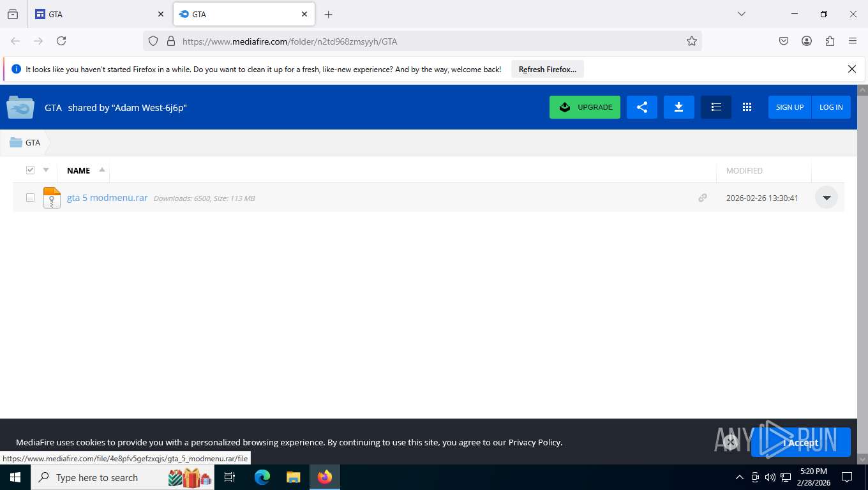The image size is (868, 490).
Task: Open Firefox application hamburger menu
Action: click(x=853, y=41)
